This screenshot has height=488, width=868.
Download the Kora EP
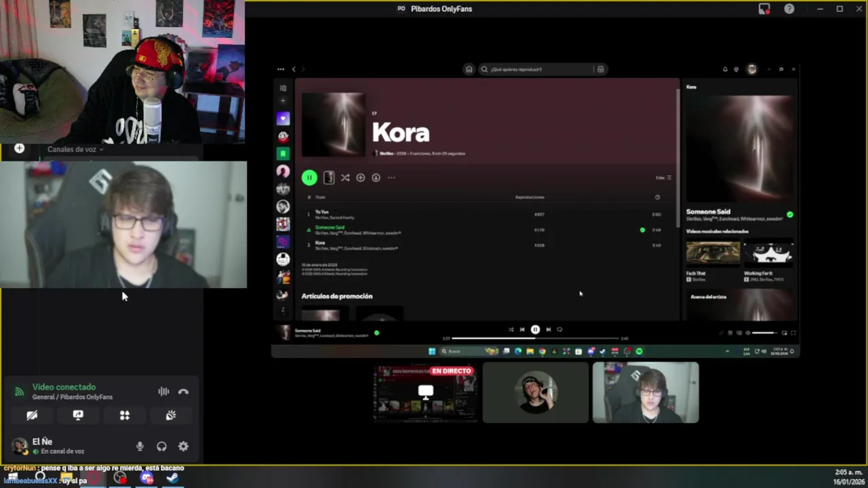point(376,178)
